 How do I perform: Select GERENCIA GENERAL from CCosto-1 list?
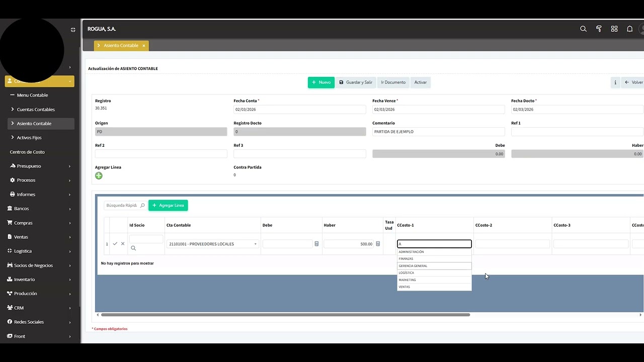tap(434, 266)
